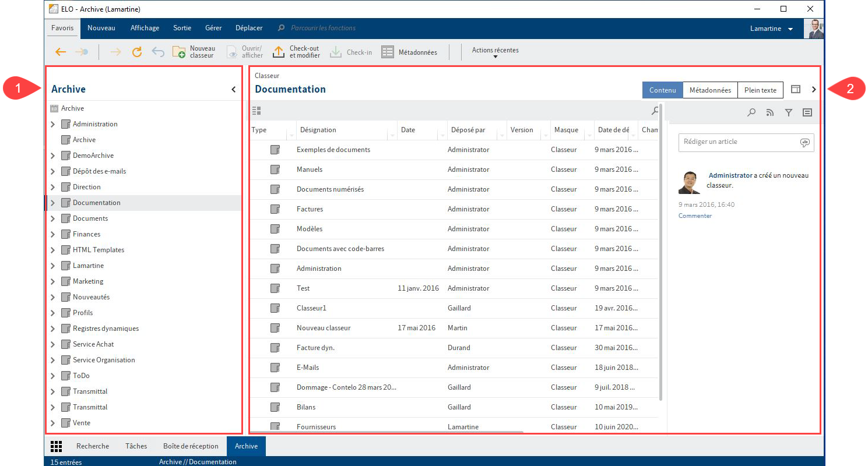
Task: Open the Nouveau ribbon tab
Action: coord(101,28)
